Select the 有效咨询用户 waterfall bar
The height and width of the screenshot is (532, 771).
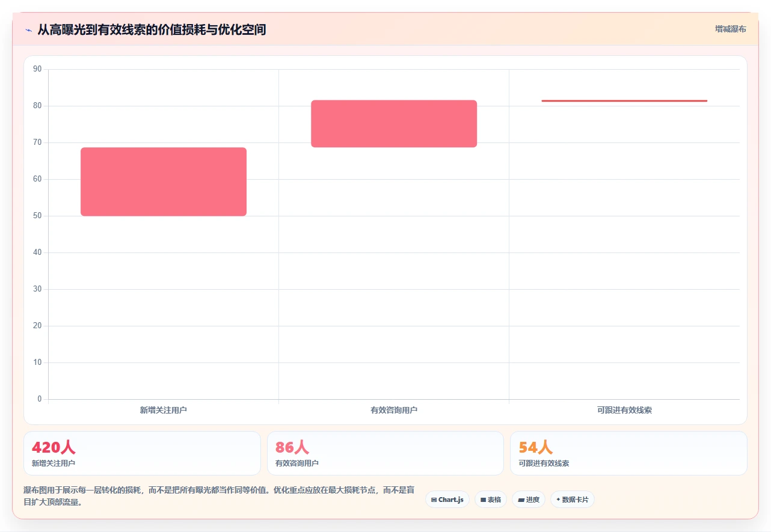pos(394,123)
